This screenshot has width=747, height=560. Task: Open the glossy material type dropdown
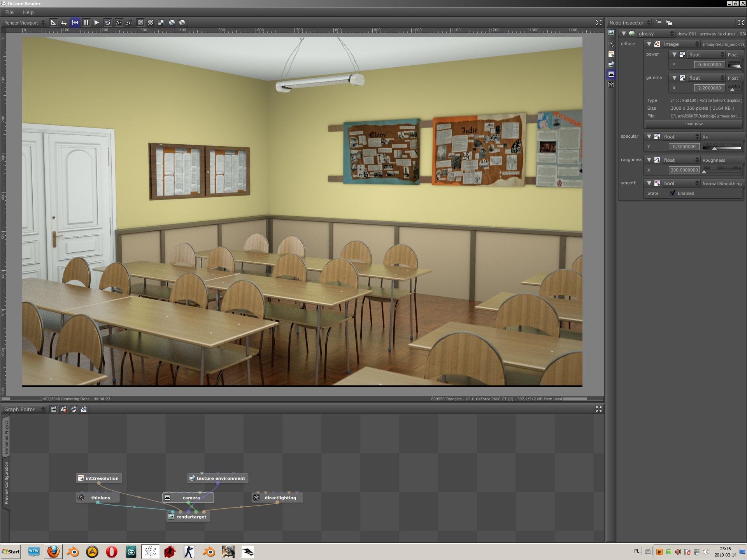point(656,33)
